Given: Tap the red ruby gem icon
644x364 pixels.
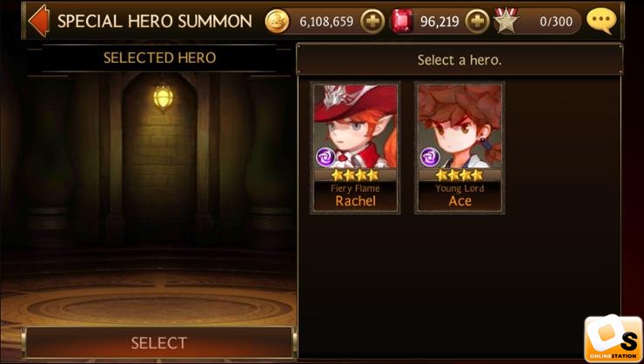Looking at the screenshot, I should (x=402, y=22).
